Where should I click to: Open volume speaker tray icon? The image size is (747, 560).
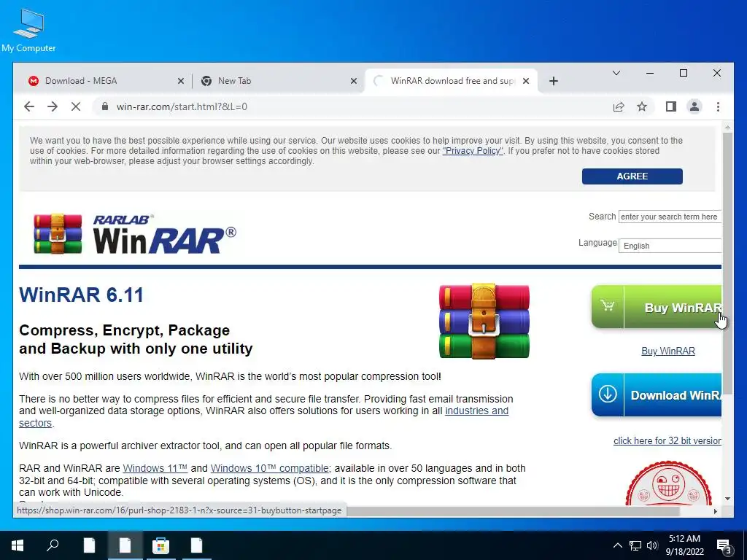[x=652, y=545]
